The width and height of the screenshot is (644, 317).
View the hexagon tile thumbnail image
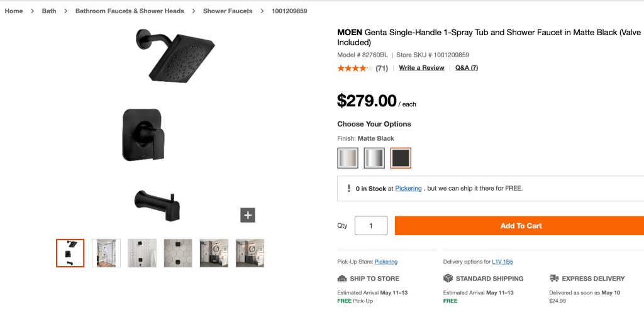tap(178, 253)
